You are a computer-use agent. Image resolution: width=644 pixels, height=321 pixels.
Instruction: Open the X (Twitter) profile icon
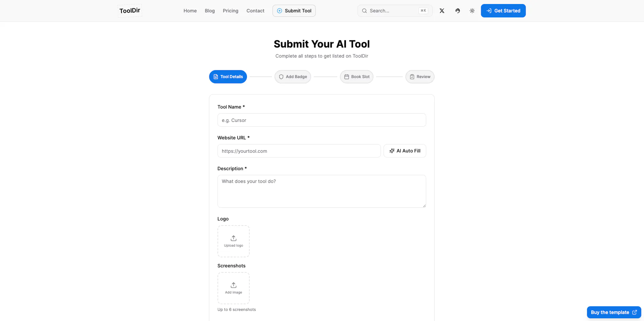[x=442, y=11]
